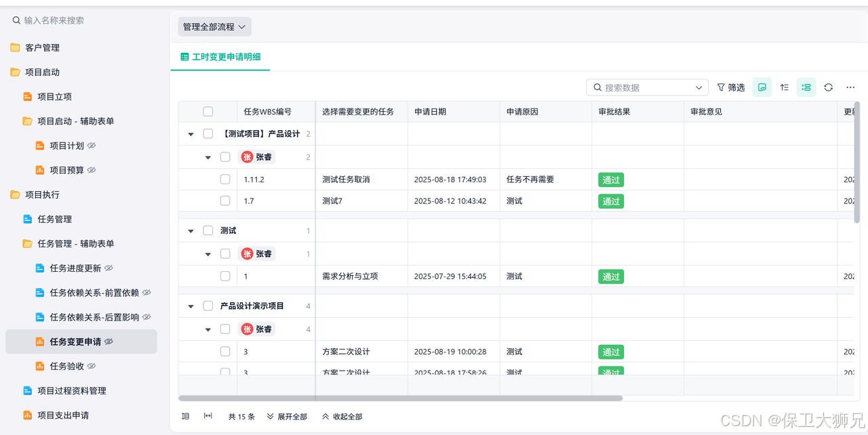This screenshot has height=435, width=868.
Task: Click the 通过 status badge for 测试任务取消
Action: pyautogui.click(x=611, y=180)
